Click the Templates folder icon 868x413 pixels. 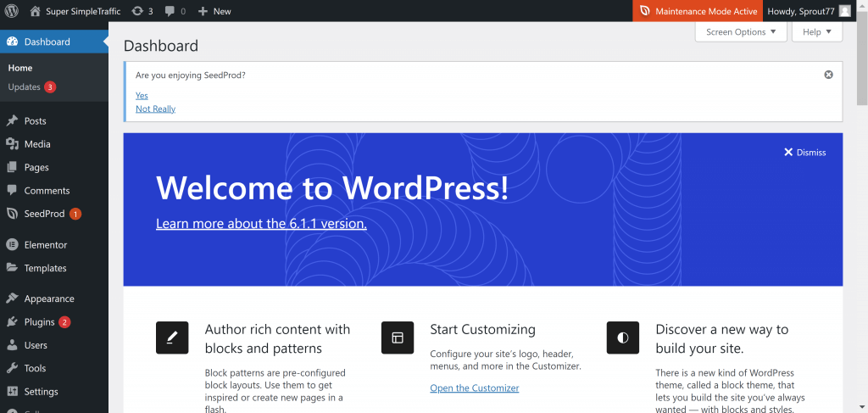[12, 268]
